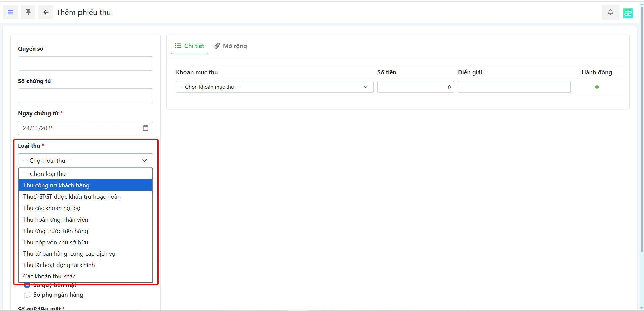The image size is (644, 311).
Task: Focus the Số chứng từ text box
Action: point(86,96)
